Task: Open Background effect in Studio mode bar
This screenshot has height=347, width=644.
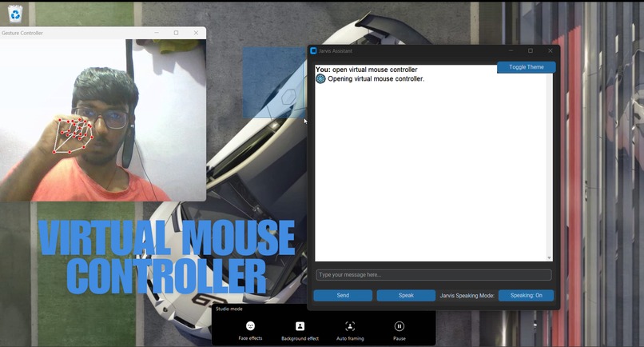Action: pyautogui.click(x=300, y=331)
